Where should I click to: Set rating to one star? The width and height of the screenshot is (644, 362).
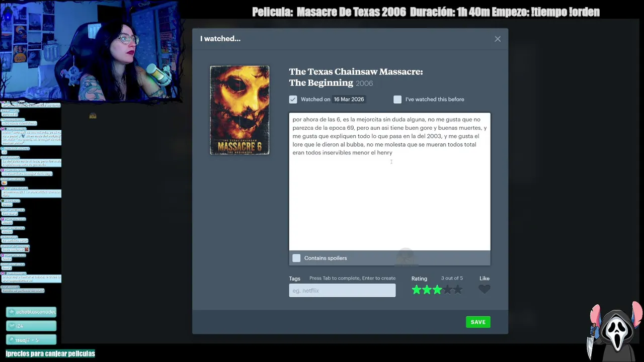click(417, 290)
